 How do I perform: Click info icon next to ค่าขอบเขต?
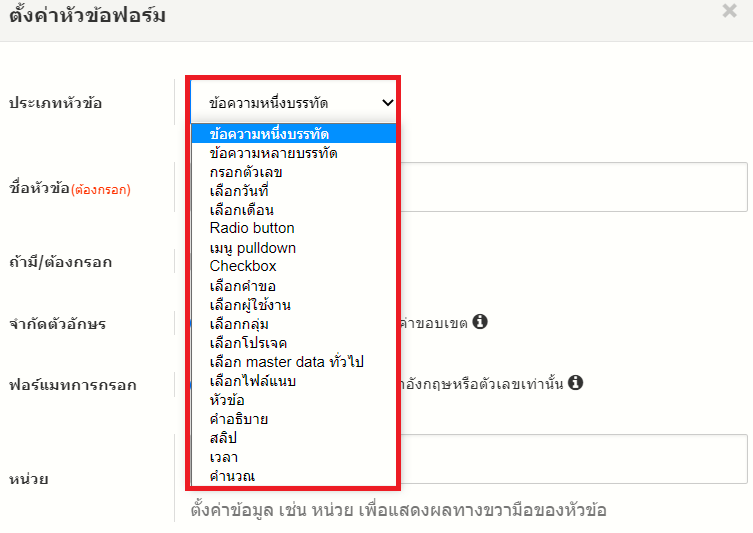click(480, 322)
